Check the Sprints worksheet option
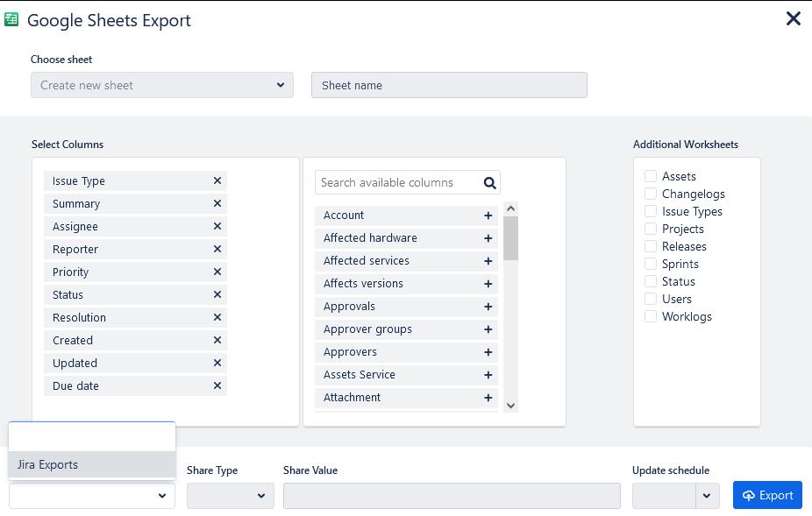The height and width of the screenshot is (516, 812). [x=651, y=264]
